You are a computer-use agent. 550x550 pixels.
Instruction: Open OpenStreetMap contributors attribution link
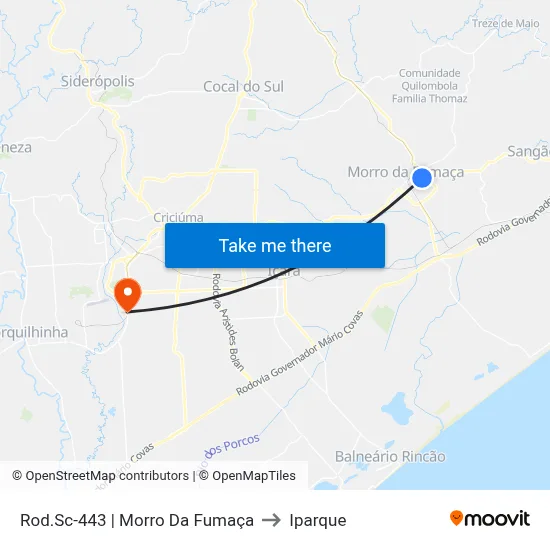pyautogui.click(x=101, y=476)
